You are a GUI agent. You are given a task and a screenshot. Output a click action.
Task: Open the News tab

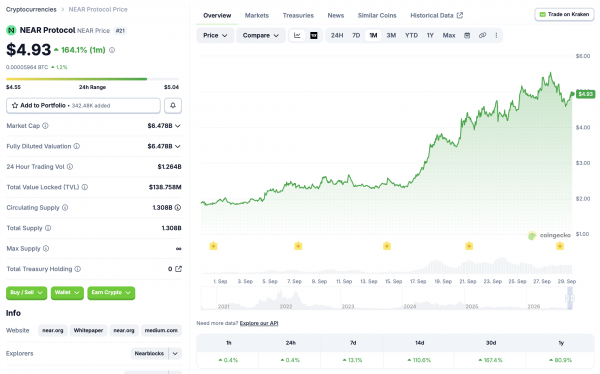click(336, 15)
